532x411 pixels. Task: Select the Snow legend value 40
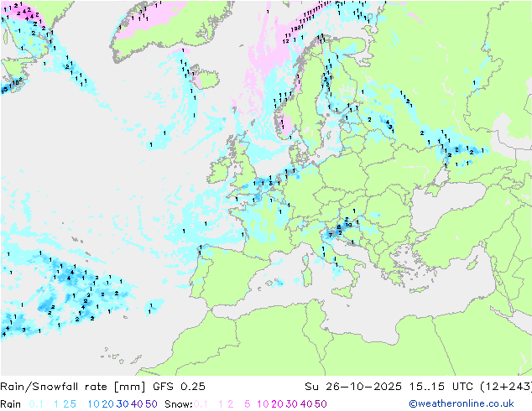pyautogui.click(x=306, y=404)
